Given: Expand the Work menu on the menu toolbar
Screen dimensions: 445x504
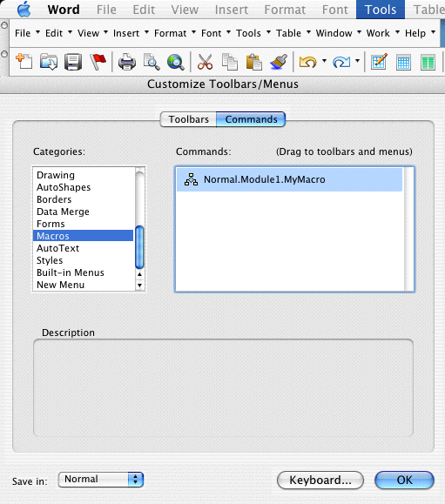Looking at the screenshot, I should [x=382, y=33].
